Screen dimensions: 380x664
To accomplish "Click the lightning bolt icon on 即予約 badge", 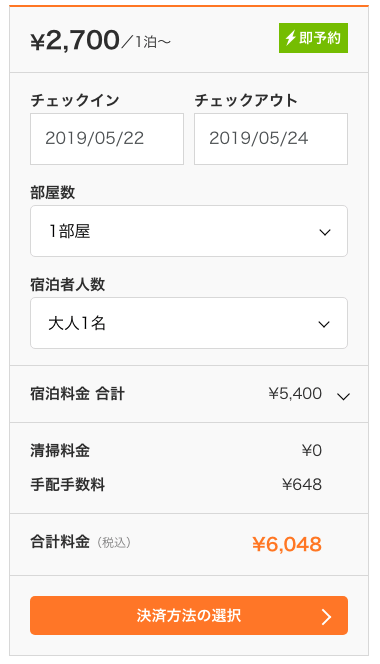I will click(290, 38).
